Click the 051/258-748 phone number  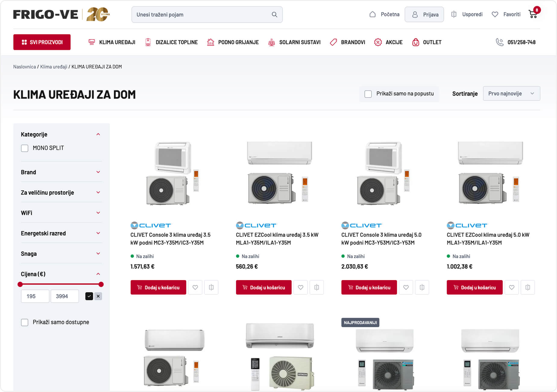(x=521, y=42)
